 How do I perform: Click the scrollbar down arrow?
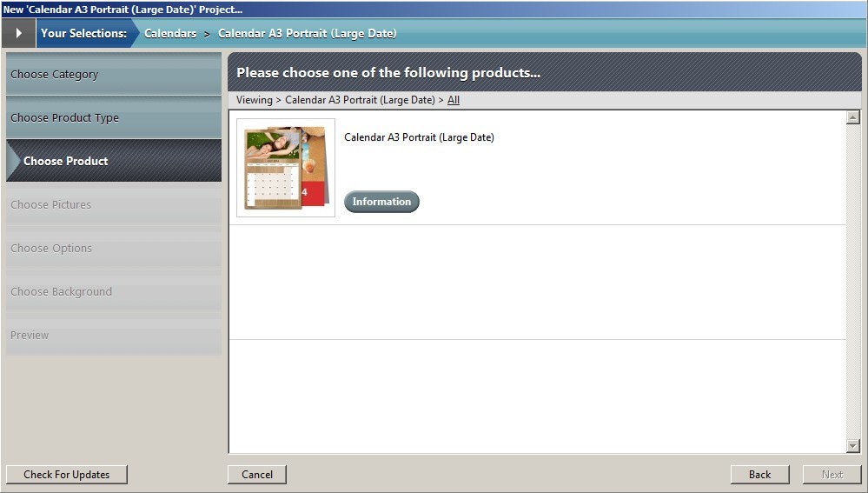[x=852, y=446]
